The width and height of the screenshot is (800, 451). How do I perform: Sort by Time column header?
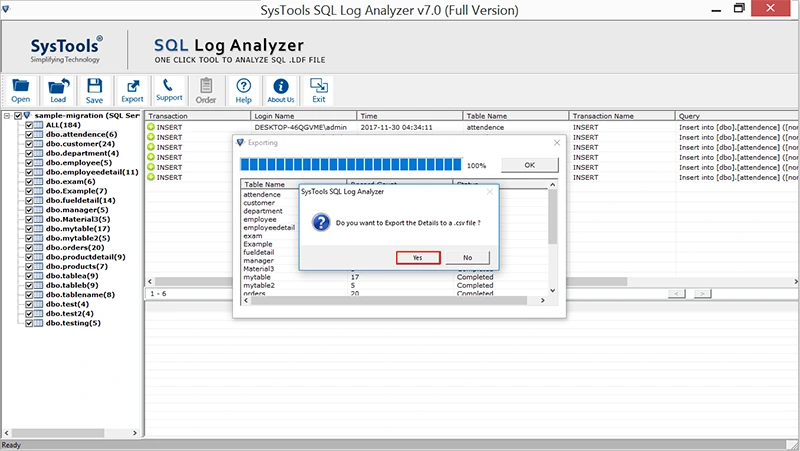(410, 116)
